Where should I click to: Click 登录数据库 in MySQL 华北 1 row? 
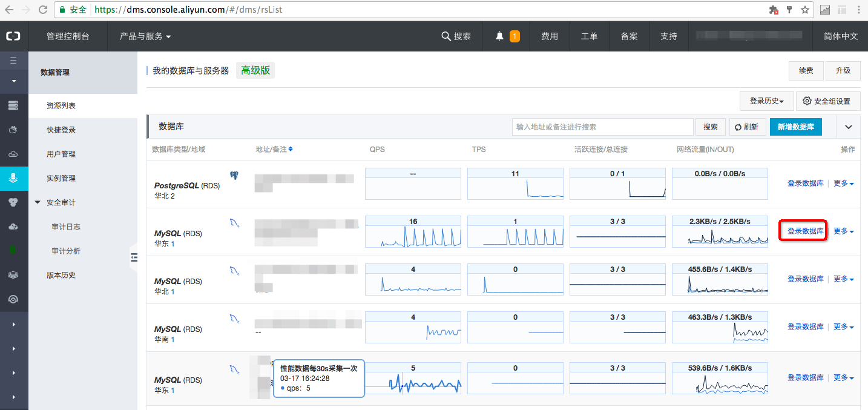[805, 279]
